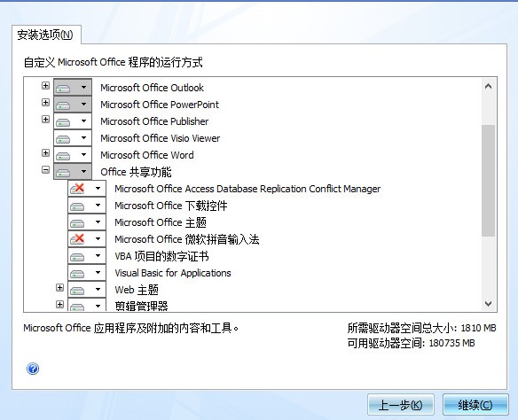Select the VBA 项目的数字证书 row
The width and height of the screenshot is (518, 420).
[x=161, y=256]
